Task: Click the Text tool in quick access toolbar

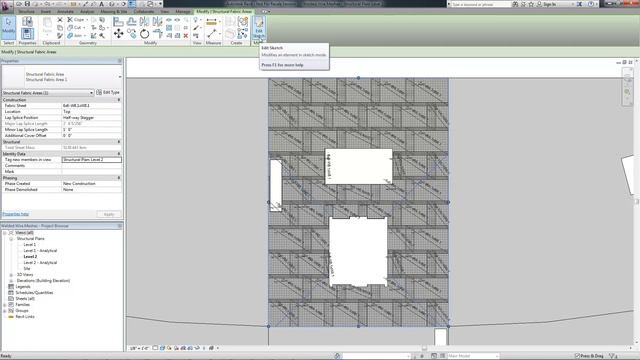Action: pos(101,4)
